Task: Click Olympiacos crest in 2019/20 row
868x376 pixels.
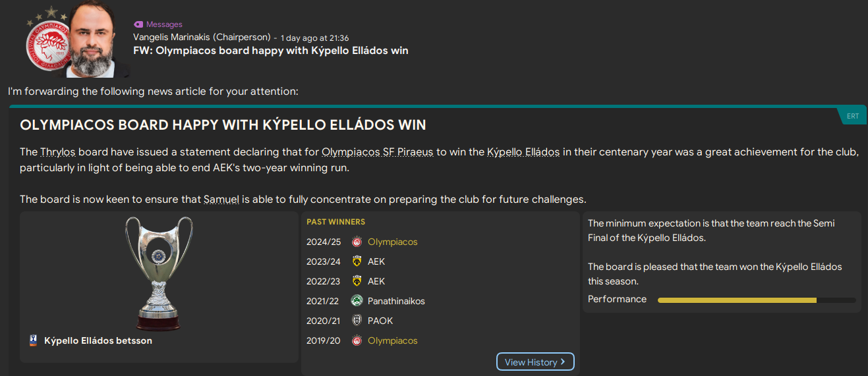Action: tap(357, 340)
